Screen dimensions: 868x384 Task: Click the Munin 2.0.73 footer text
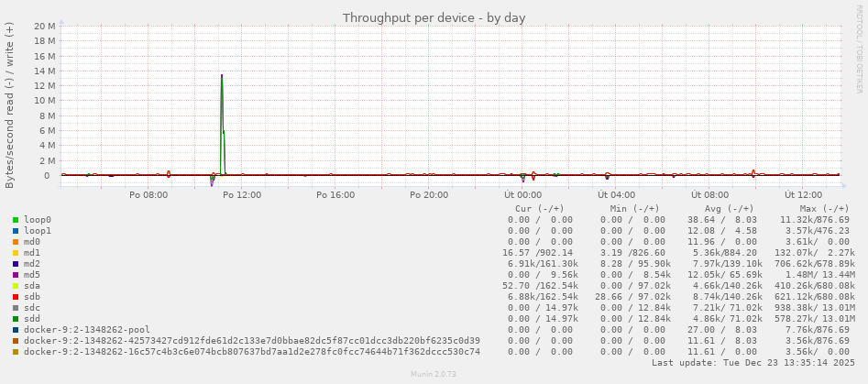point(434,375)
